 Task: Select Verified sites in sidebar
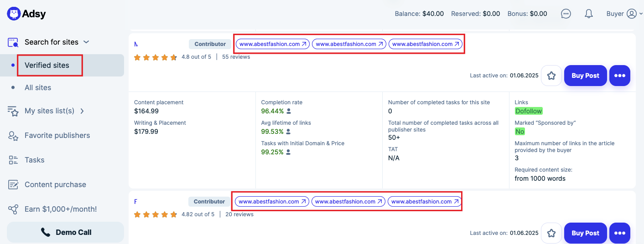47,65
